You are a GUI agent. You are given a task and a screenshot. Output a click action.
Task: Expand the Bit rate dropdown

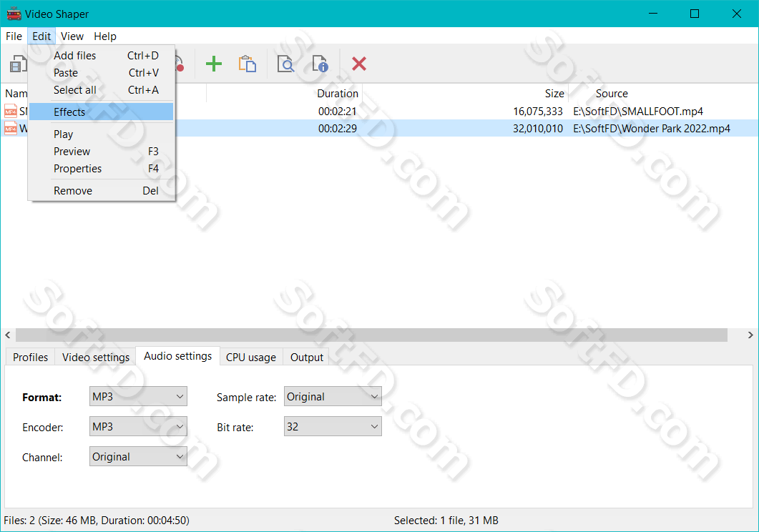tap(333, 427)
